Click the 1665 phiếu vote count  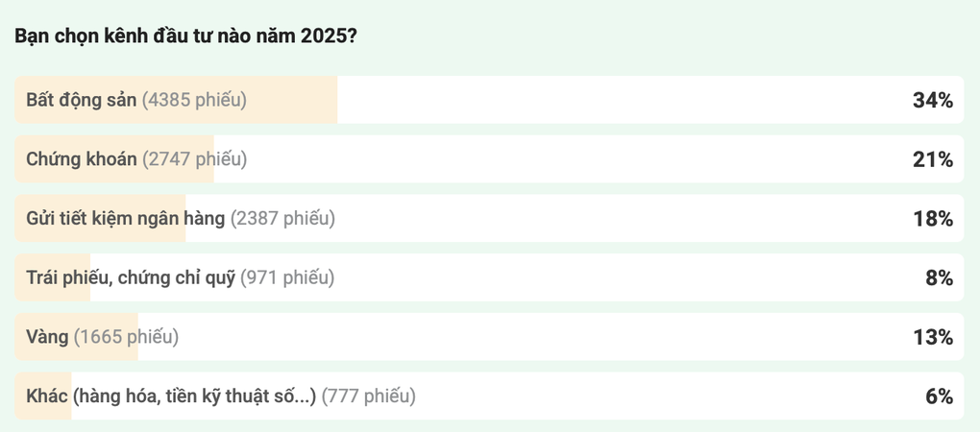[x=126, y=337]
